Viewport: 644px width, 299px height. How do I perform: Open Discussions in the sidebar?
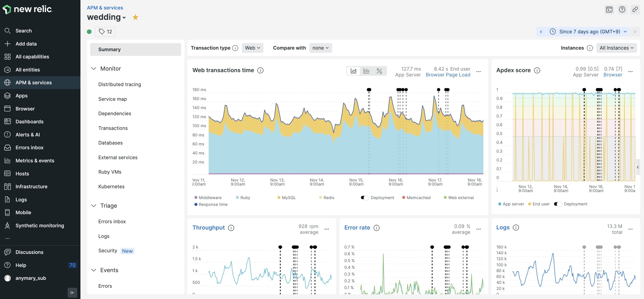29,252
